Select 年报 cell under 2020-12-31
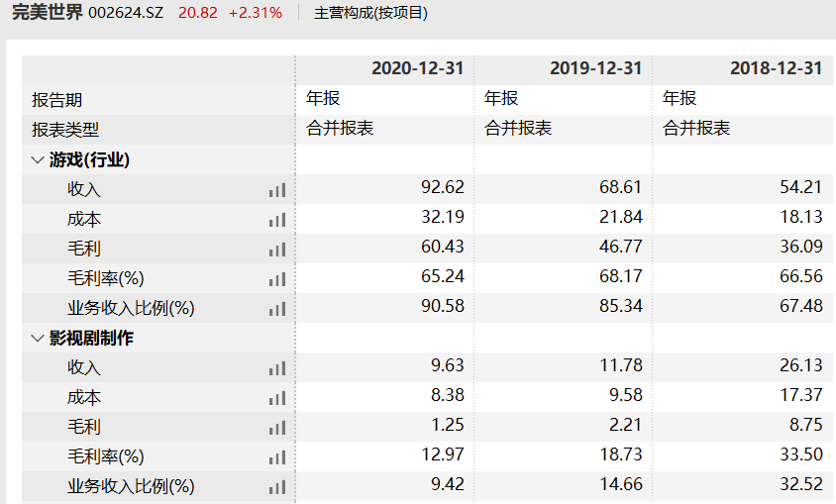Image resolution: width=836 pixels, height=504 pixels. point(323,98)
